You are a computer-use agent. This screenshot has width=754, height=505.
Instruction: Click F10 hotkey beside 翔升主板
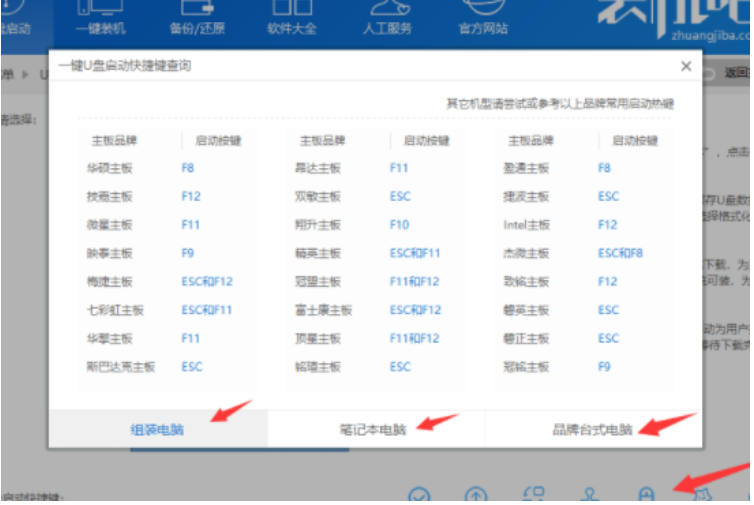(x=400, y=225)
